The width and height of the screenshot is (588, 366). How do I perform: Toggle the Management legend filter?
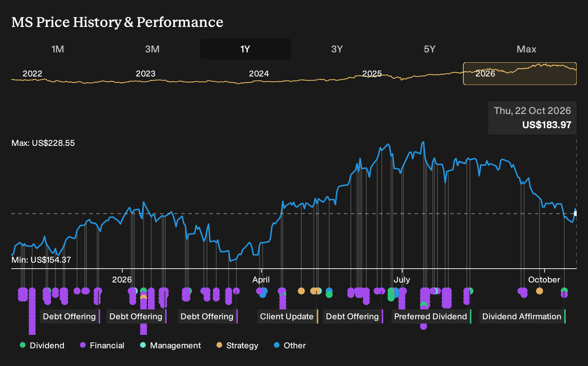pyautogui.click(x=171, y=345)
